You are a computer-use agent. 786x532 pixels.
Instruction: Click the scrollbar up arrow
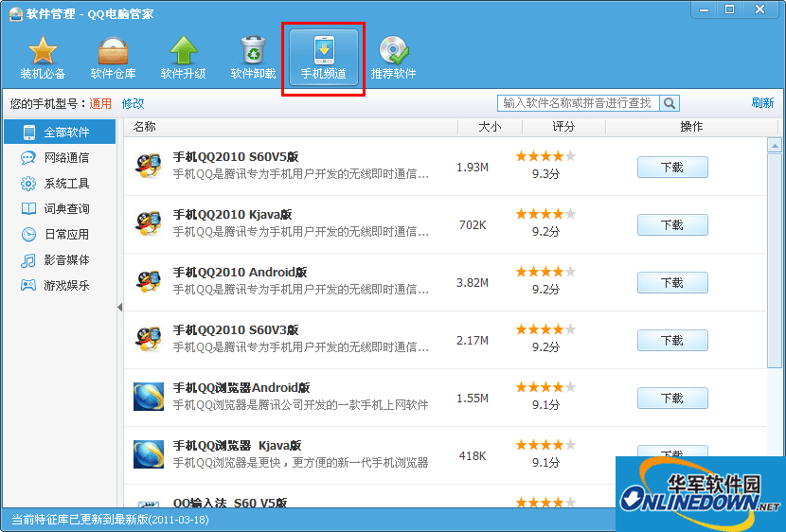(775, 146)
